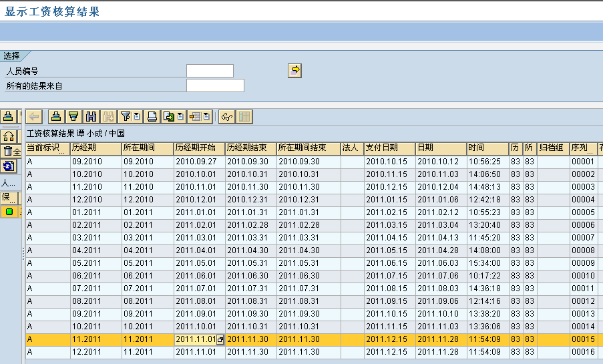Click the 支付日期 column header
Image resolution: width=603 pixels, height=364 pixels.
pyautogui.click(x=389, y=148)
